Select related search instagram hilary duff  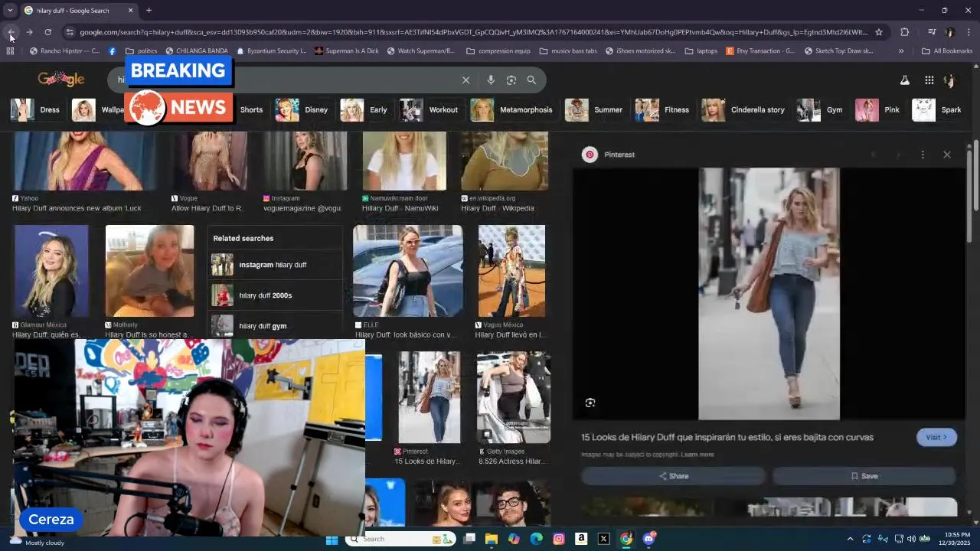click(x=274, y=265)
